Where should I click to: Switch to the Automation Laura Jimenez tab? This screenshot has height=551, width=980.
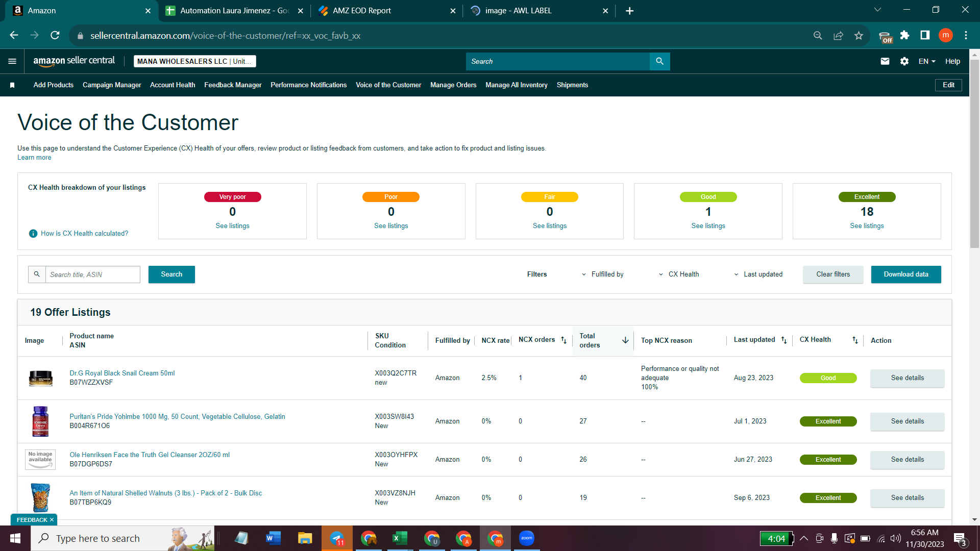click(234, 11)
